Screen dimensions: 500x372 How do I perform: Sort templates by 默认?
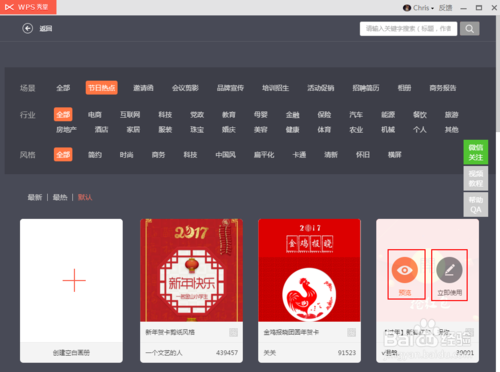point(85,197)
